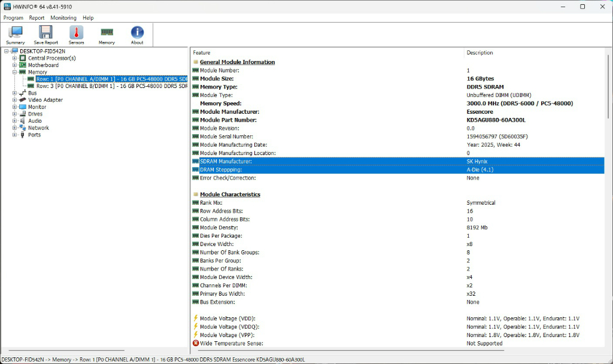Click the Bus tree icon
This screenshot has width=613, height=364.
click(23, 93)
